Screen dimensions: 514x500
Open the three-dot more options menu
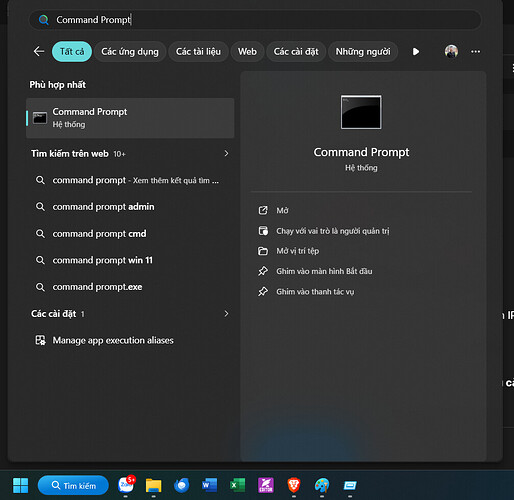476,51
